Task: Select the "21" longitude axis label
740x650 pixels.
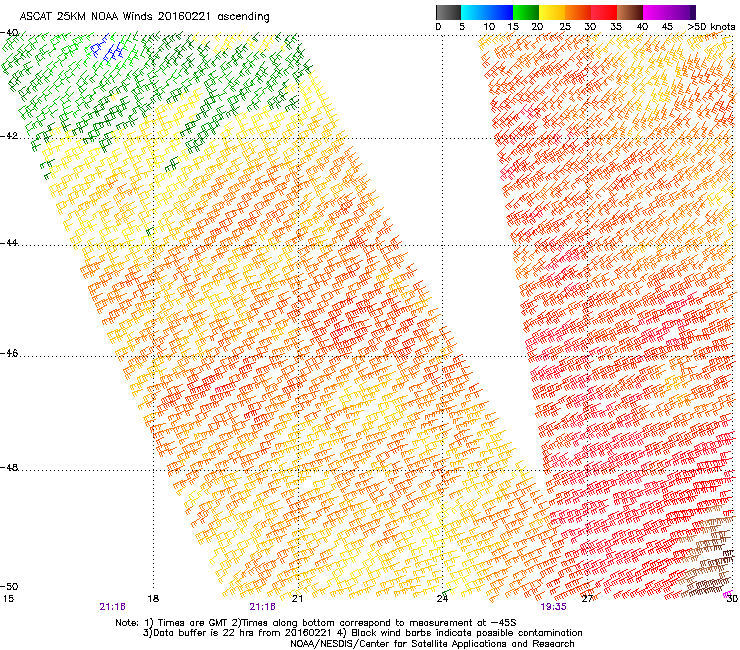Action: pyautogui.click(x=297, y=599)
